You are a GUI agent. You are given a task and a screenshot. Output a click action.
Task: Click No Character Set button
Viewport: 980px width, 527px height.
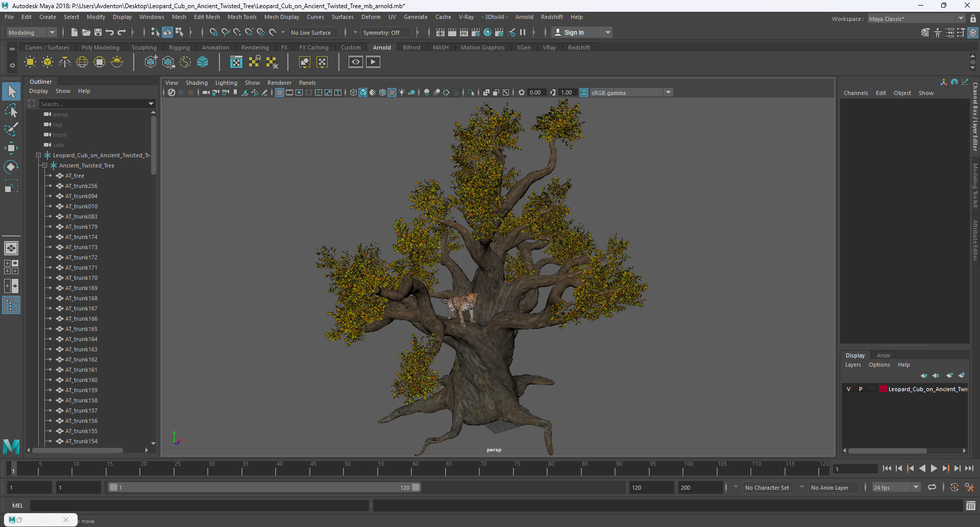(x=767, y=488)
